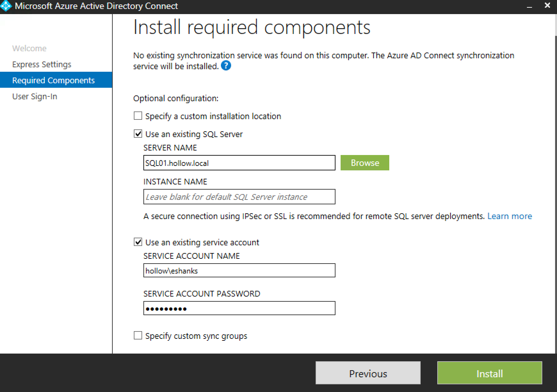557x392 pixels.
Task: Click the Azure AD Connect title bar logo
Action: point(6,6)
